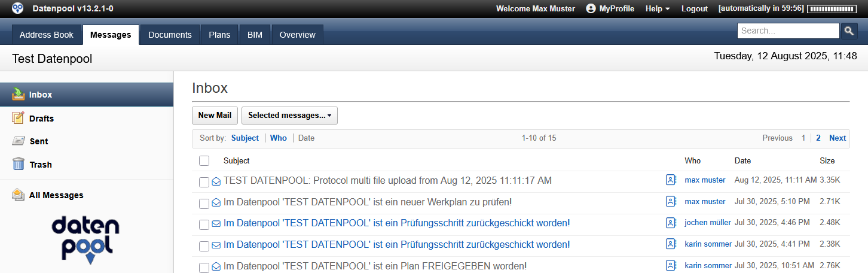The height and width of the screenshot is (273, 868).
Task: Toggle the select-all messages checkbox
Action: point(204,160)
